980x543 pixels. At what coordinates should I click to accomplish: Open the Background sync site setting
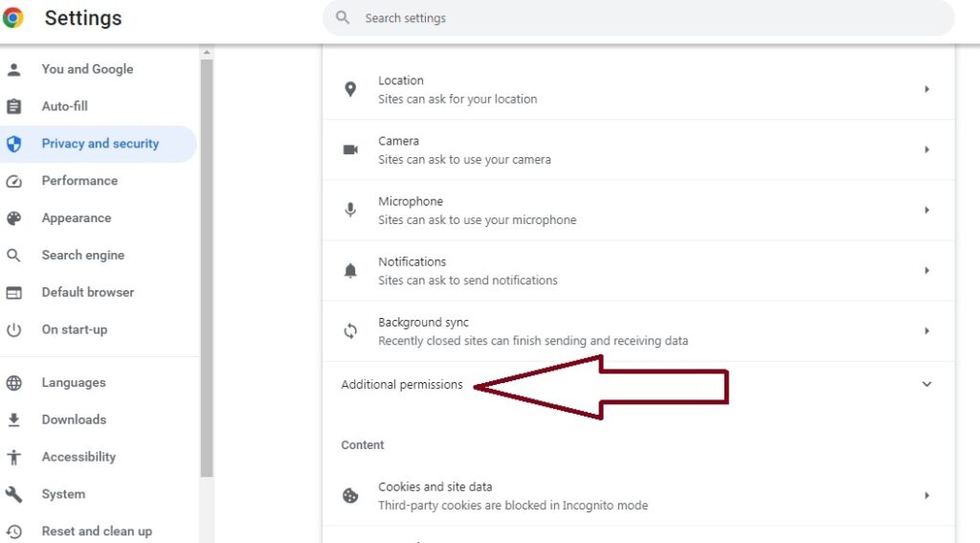pos(638,331)
